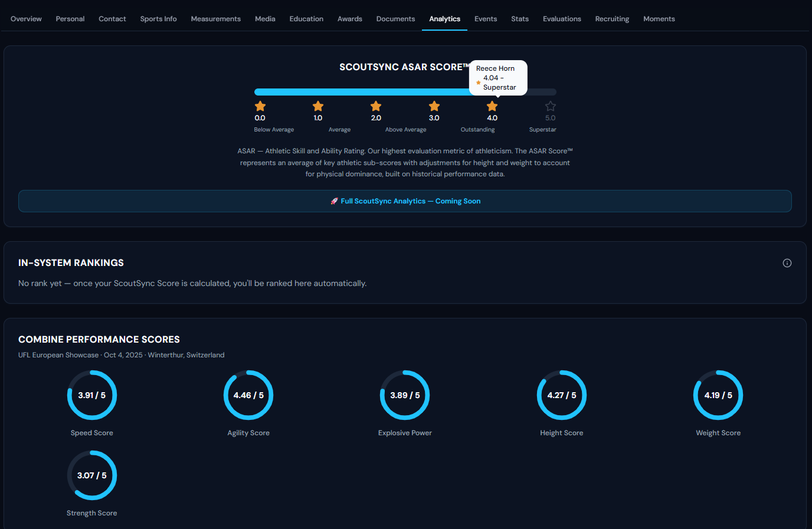The width and height of the screenshot is (812, 529).
Task: Select the Measurements tab
Action: click(216, 19)
